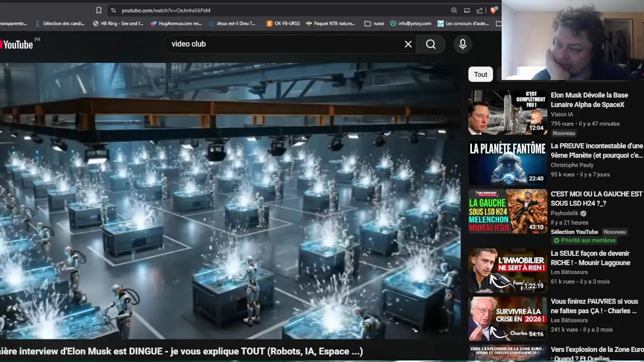Open 'La SEULE façon de devenir RICHE' title
The height and width of the screenshot is (362, 644).
(591, 258)
